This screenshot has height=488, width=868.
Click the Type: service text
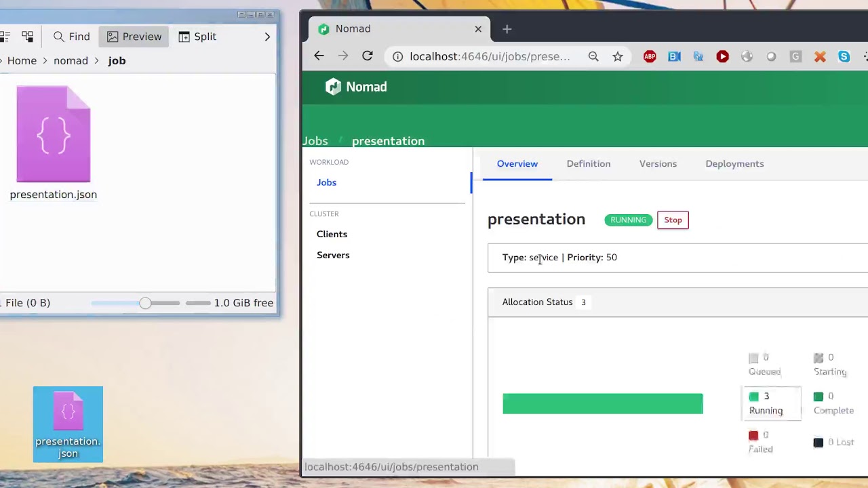click(530, 257)
